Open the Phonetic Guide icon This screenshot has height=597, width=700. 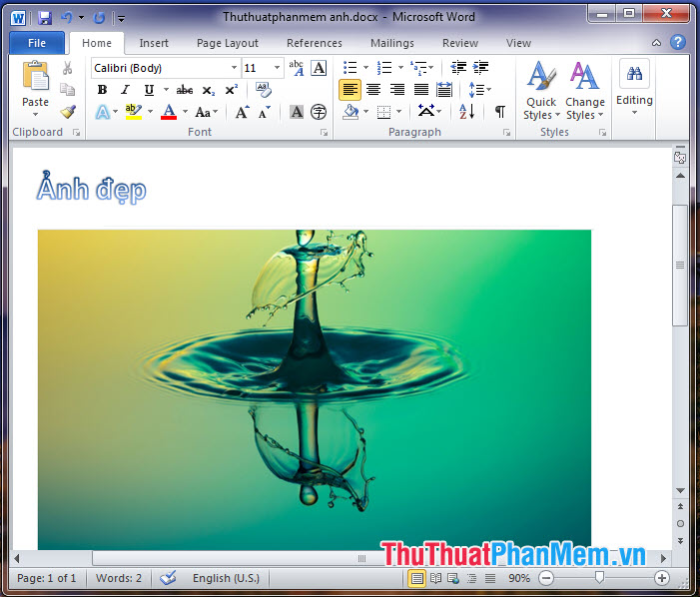[297, 68]
